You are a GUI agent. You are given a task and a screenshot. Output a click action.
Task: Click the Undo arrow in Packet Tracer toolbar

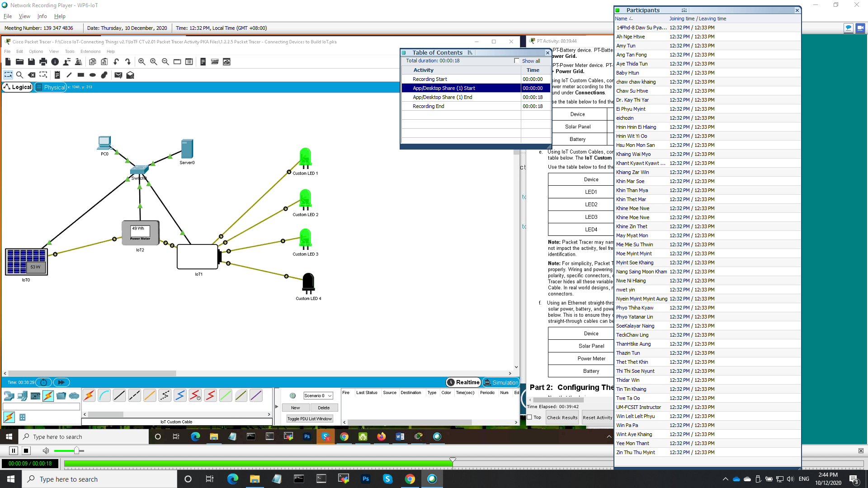116,62
